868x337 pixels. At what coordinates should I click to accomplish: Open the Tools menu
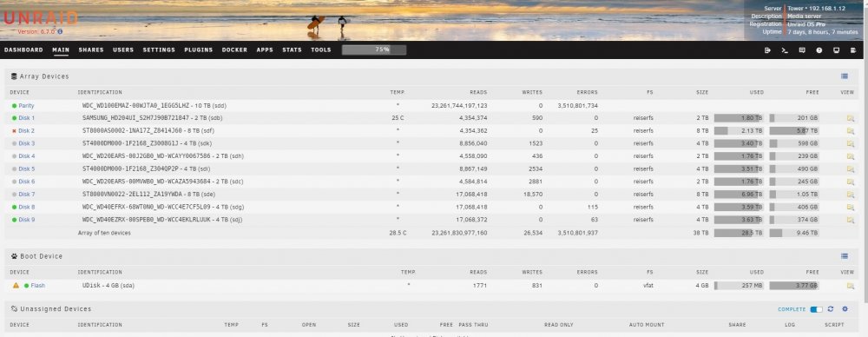(320, 50)
